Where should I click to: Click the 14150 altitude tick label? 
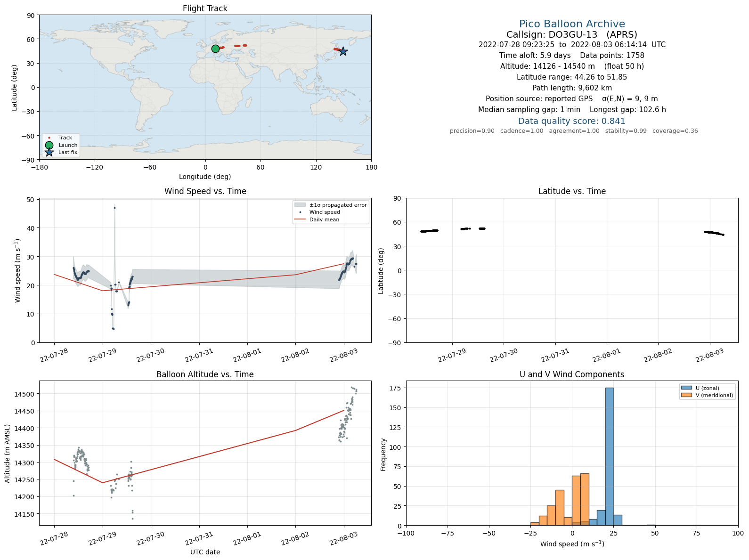[24, 514]
